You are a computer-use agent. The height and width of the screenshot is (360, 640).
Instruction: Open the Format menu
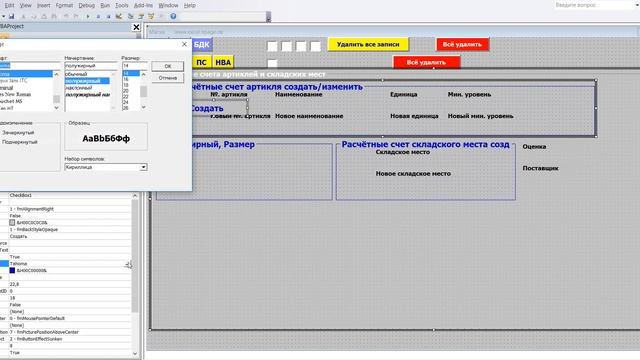point(64,5)
